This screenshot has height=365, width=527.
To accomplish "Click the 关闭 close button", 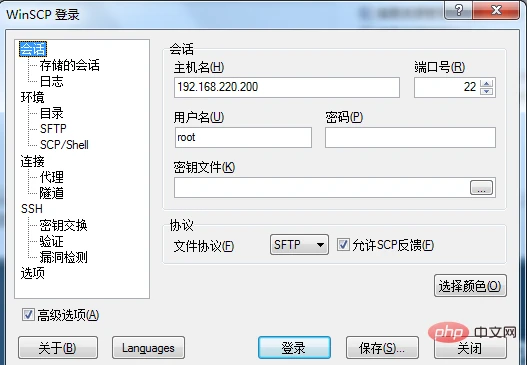I will coord(470,348).
